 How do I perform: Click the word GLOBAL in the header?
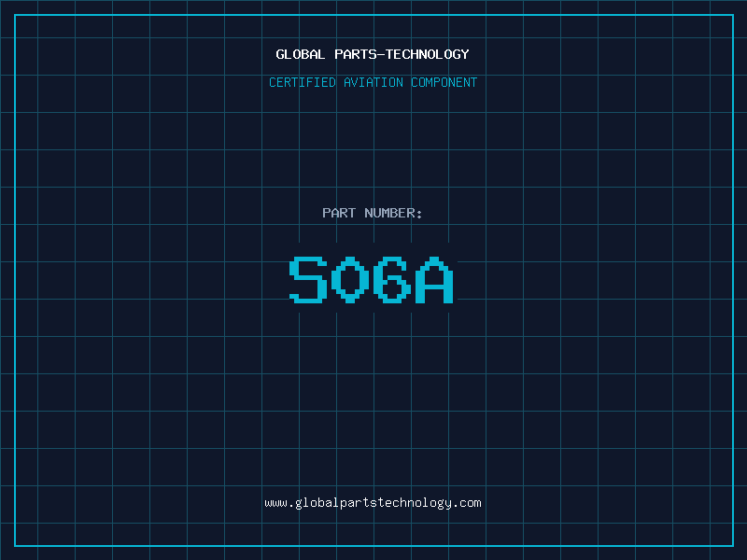[301, 54]
